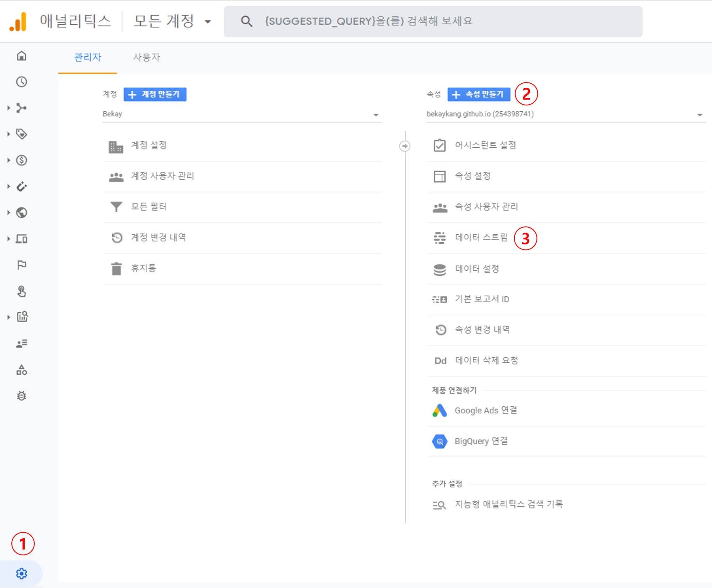Select the 관리자 tab
Image resolution: width=712 pixels, height=588 pixels.
click(88, 57)
